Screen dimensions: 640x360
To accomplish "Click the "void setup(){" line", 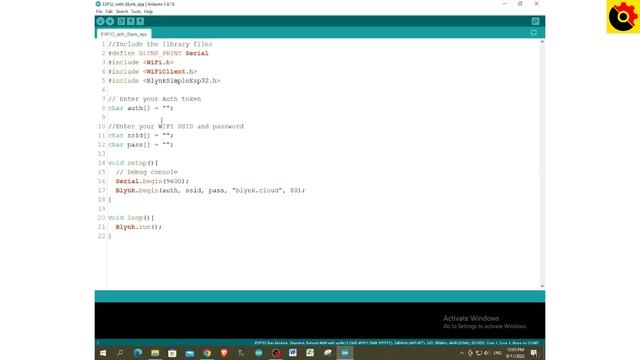I will pyautogui.click(x=133, y=163).
